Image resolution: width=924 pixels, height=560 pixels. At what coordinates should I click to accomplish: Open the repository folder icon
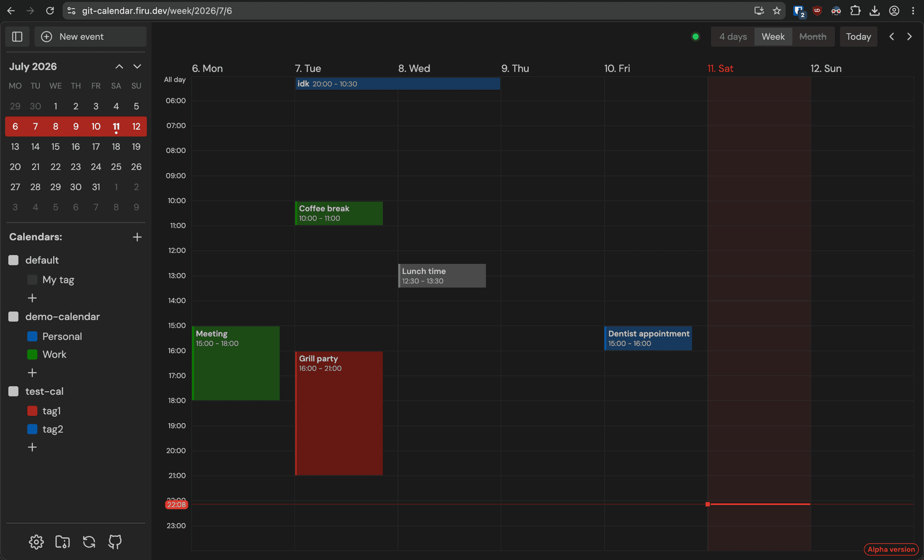62,542
